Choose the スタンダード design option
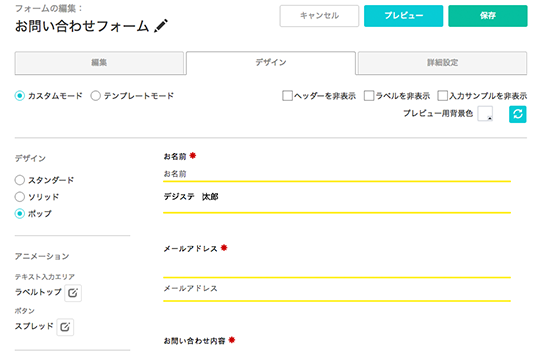Screen dimensions: 540x360 coord(20,180)
